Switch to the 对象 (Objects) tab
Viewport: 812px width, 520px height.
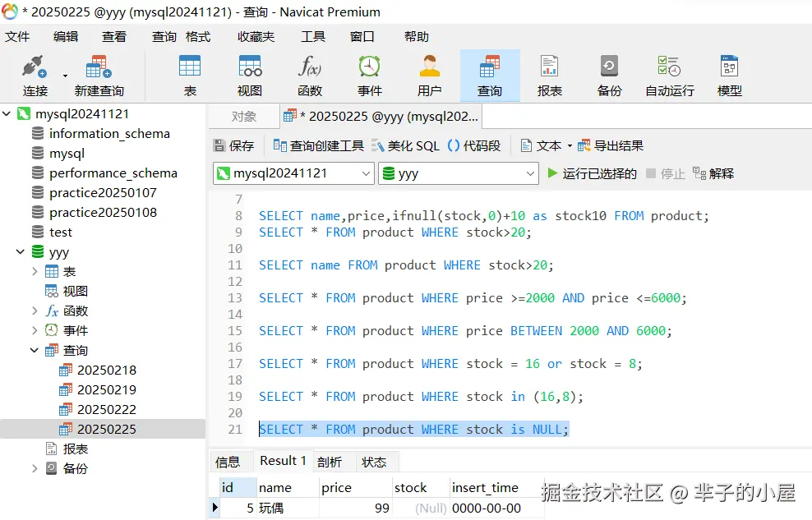point(244,117)
